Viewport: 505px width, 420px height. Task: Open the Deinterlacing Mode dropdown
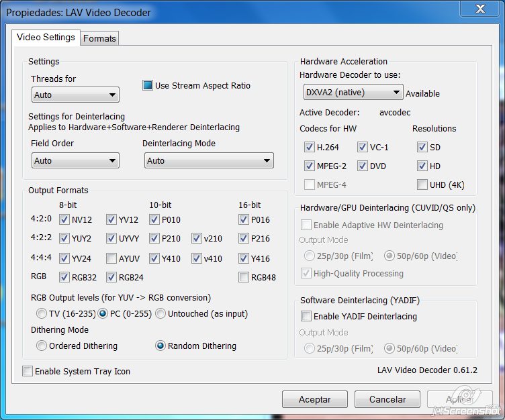[x=209, y=161]
